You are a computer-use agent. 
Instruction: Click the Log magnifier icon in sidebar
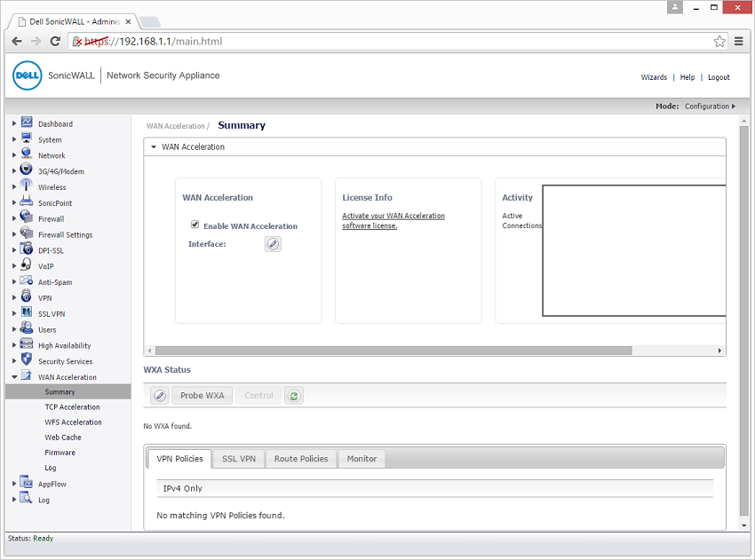[27, 499]
